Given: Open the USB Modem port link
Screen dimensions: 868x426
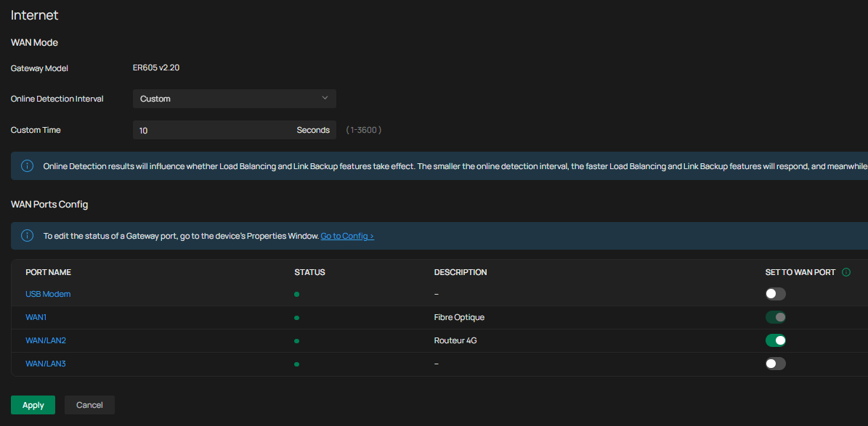Looking at the screenshot, I should [x=48, y=294].
